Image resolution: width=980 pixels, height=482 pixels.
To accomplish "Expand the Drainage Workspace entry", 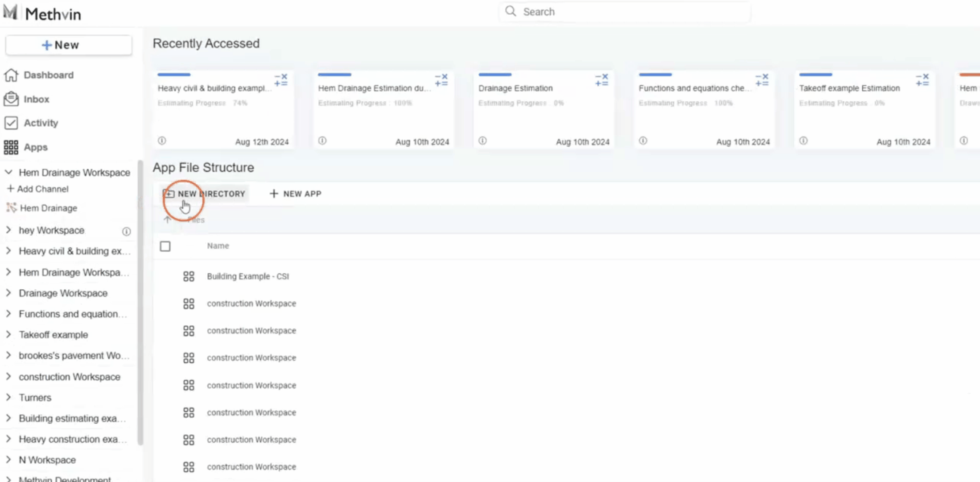I will 8,293.
